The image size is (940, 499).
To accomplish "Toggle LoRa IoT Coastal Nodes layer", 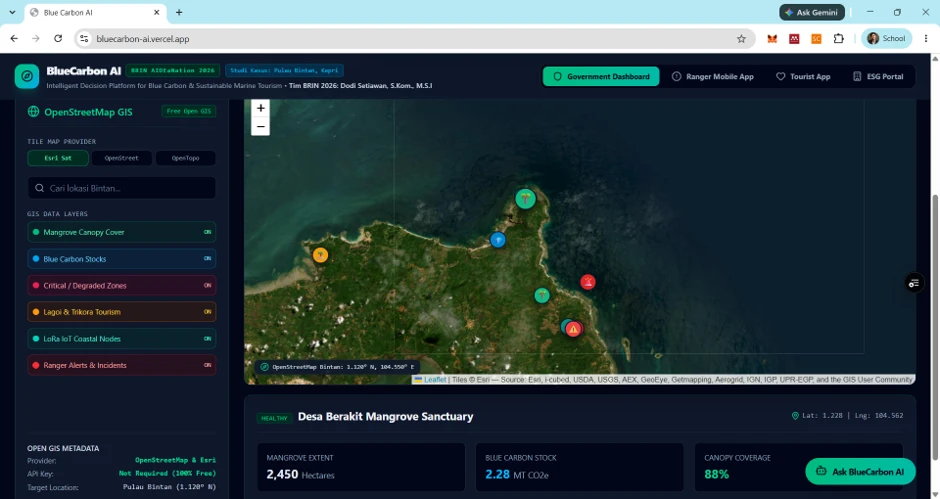I will (x=122, y=338).
